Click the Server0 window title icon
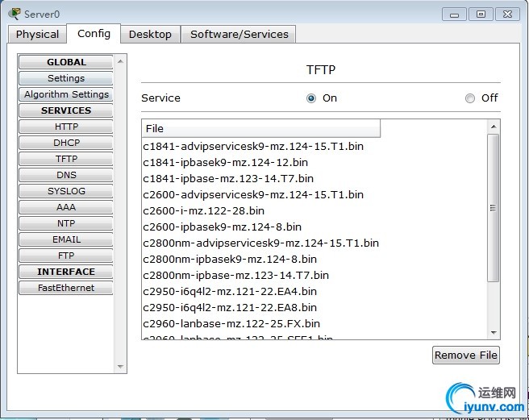Image resolution: width=529 pixels, height=420 pixels. pos(15,14)
